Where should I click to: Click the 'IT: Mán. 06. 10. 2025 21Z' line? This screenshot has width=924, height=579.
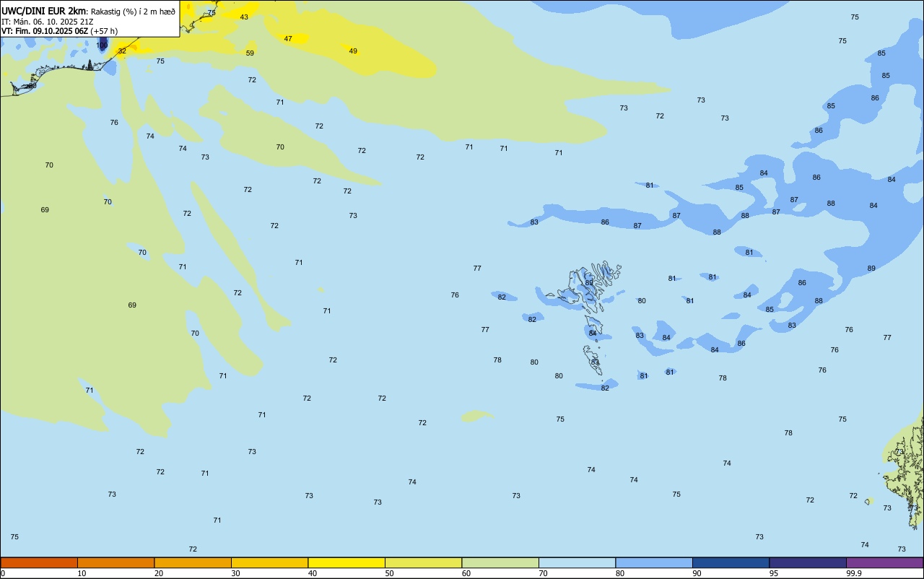48,22
